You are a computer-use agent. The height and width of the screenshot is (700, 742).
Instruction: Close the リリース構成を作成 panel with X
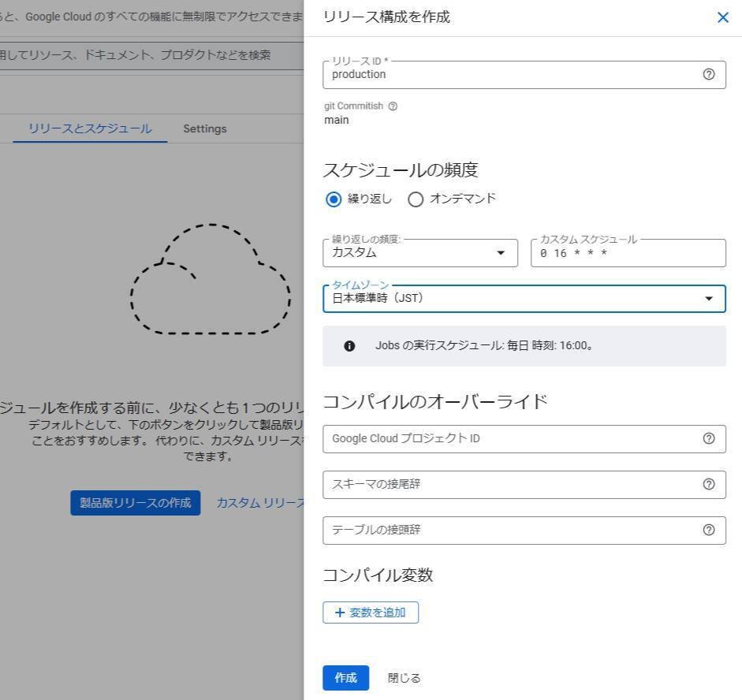coord(722,17)
